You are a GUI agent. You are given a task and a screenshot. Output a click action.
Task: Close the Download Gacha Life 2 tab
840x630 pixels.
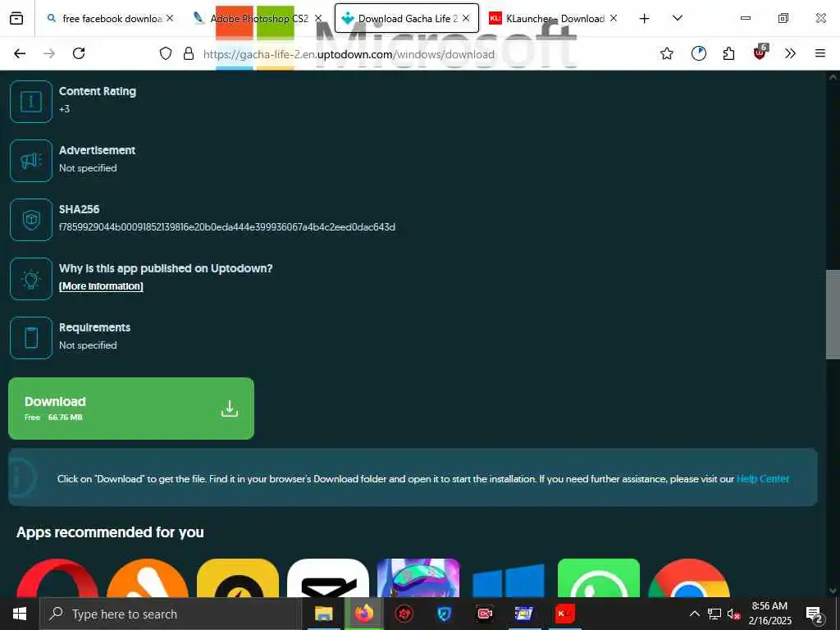pos(466,18)
